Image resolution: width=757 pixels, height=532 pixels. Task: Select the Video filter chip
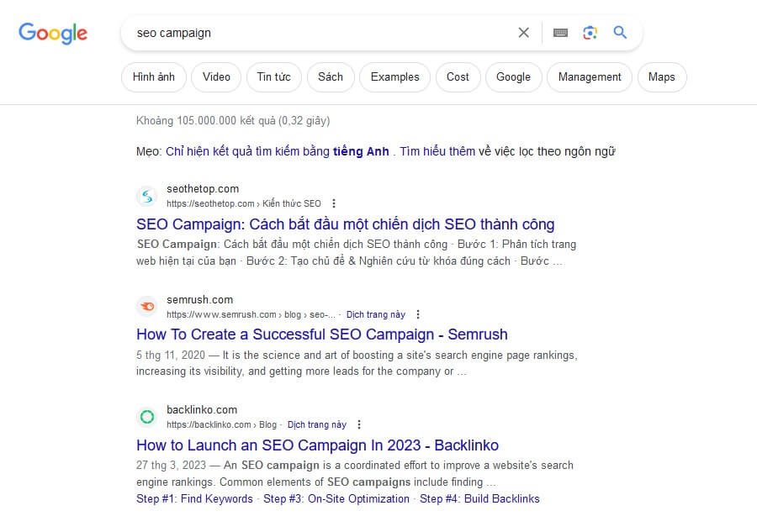point(216,77)
